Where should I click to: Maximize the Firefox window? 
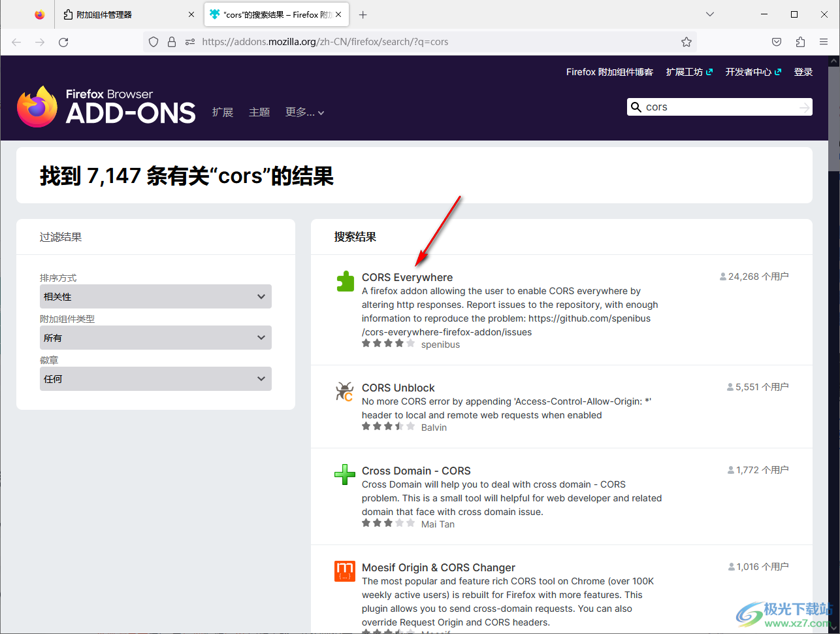click(x=794, y=14)
